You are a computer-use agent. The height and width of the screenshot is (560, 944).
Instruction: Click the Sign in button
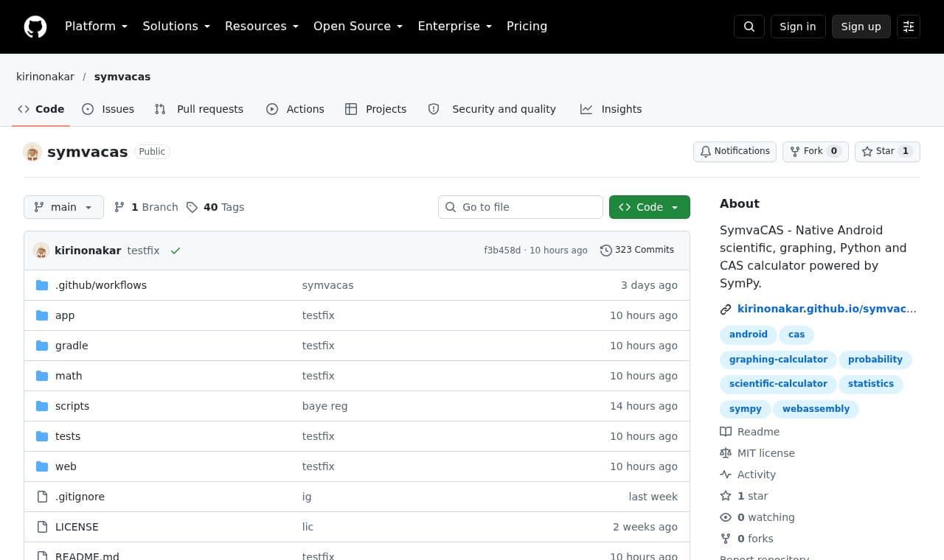pyautogui.click(x=798, y=27)
